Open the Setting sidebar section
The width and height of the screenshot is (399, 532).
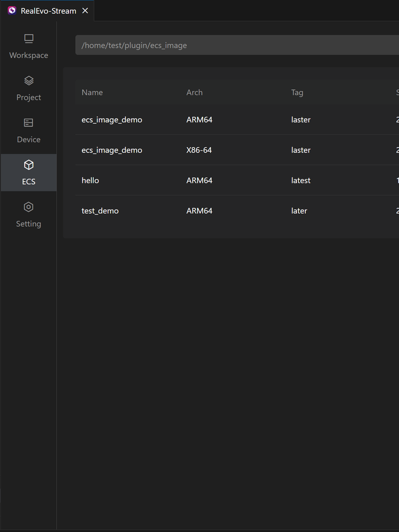(29, 215)
